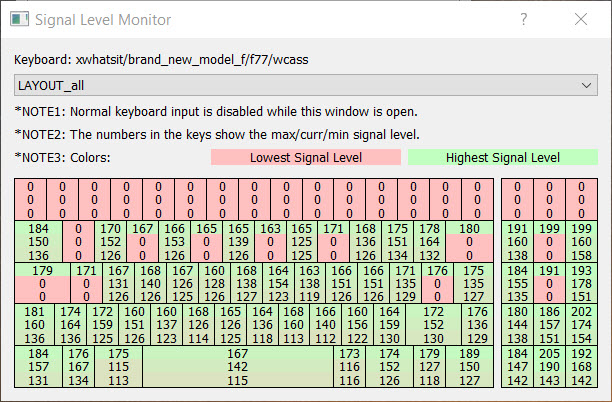The height and width of the screenshot is (402, 612).
Task: Select the key showing 176 / 136 / 129
Action: tap(478, 325)
